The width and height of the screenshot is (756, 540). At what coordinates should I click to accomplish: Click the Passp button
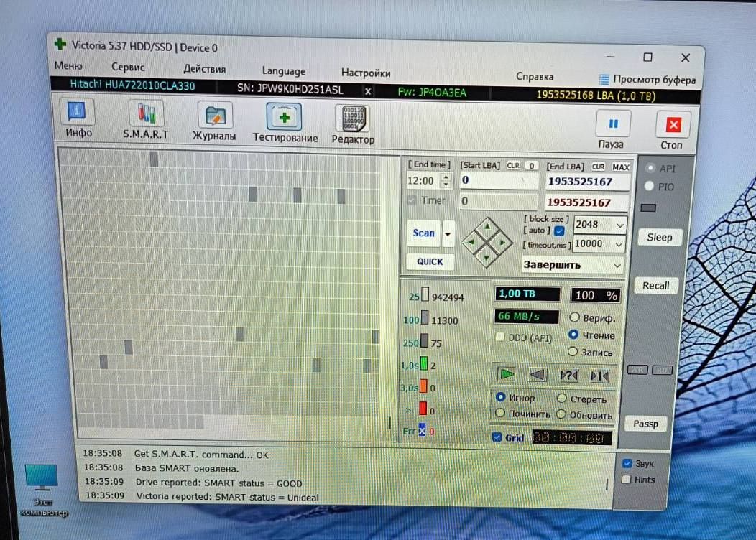[645, 424]
